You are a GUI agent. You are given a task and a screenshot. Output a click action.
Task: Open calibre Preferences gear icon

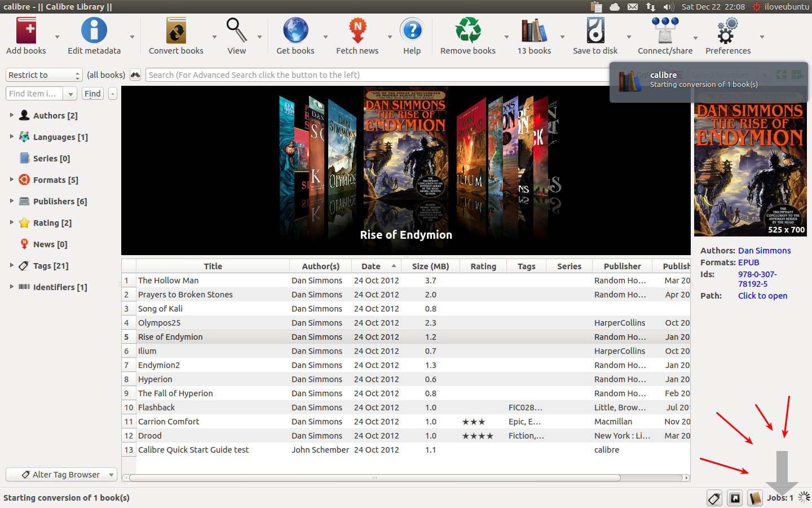[728, 30]
